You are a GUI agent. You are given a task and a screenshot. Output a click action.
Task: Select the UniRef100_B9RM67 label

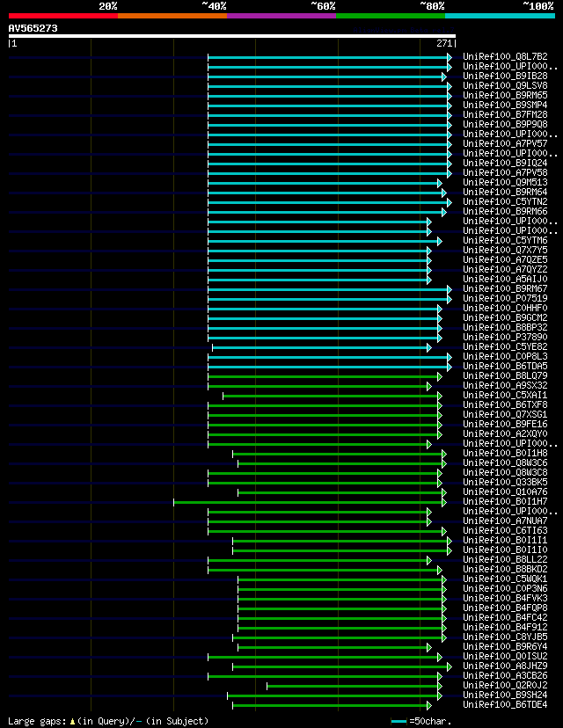click(506, 288)
